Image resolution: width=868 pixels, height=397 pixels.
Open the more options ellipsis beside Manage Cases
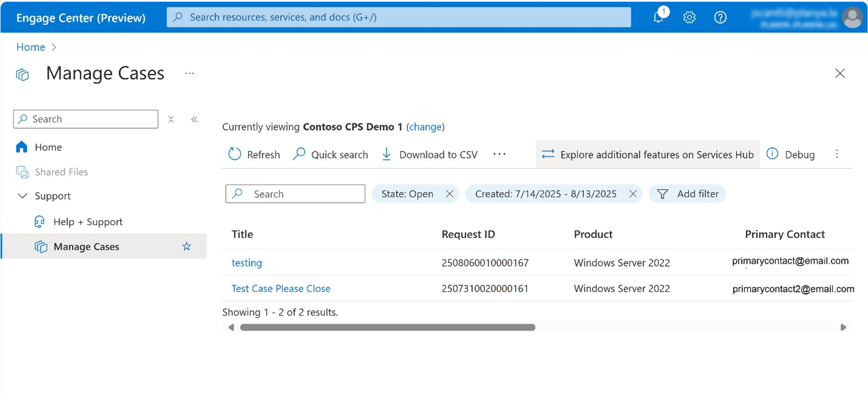[x=189, y=73]
